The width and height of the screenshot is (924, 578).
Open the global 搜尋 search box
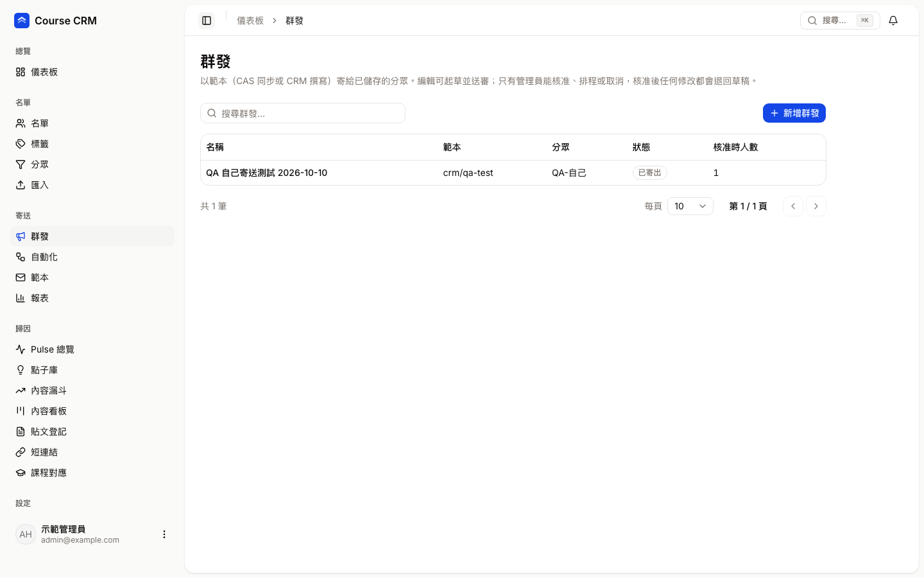click(x=840, y=21)
